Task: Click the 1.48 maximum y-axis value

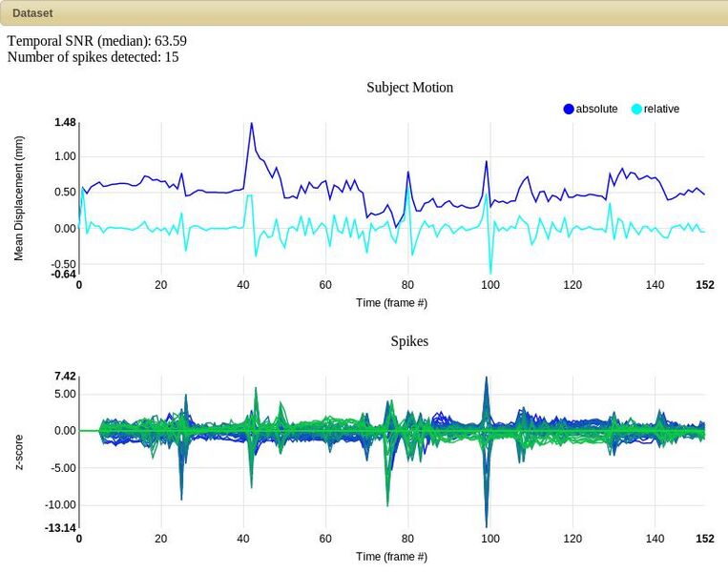Action: [65, 122]
